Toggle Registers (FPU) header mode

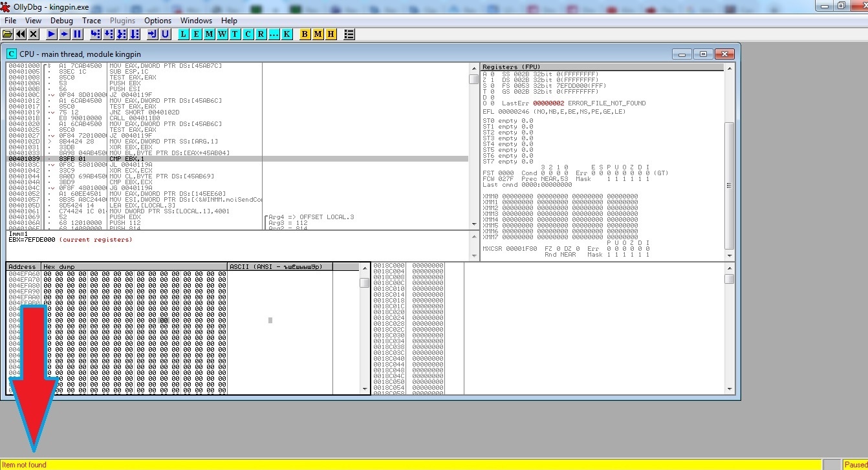[602, 67]
